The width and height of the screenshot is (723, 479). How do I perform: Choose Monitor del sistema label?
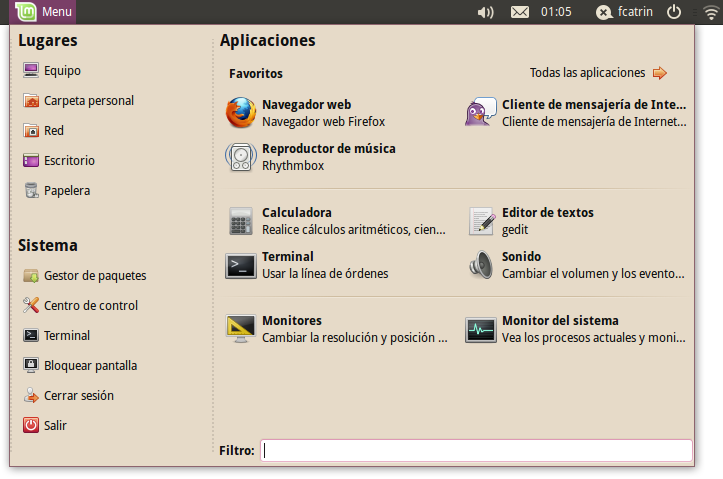coord(560,320)
